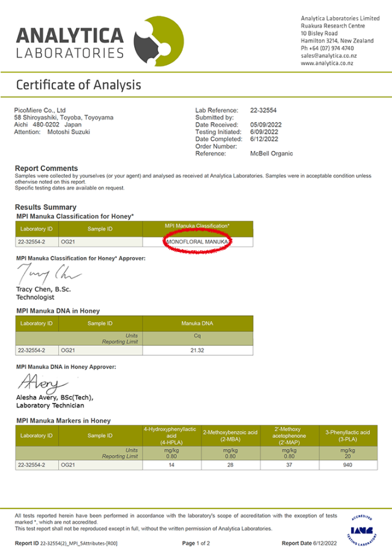Click the Analytica Laboratories logo emblem

159,41
